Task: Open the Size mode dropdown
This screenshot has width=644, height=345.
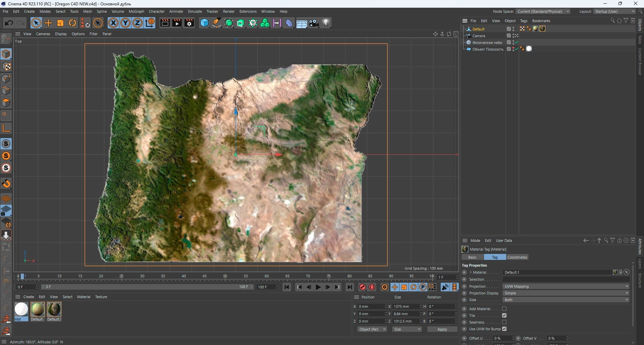Action: click(407, 329)
